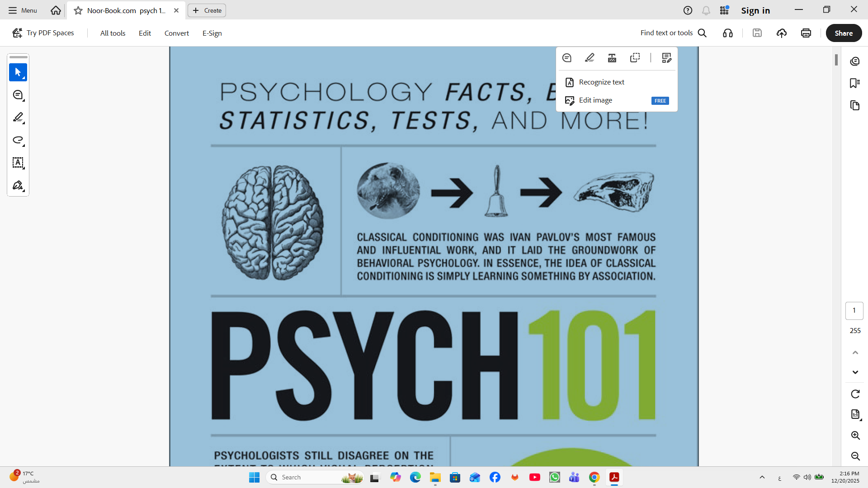Open YouTube from taskbar

pyautogui.click(x=534, y=477)
